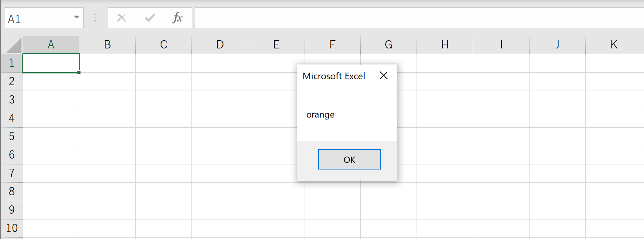Click OK in the Microsoft Excel dialog
The image size is (644, 239).
[349, 159]
